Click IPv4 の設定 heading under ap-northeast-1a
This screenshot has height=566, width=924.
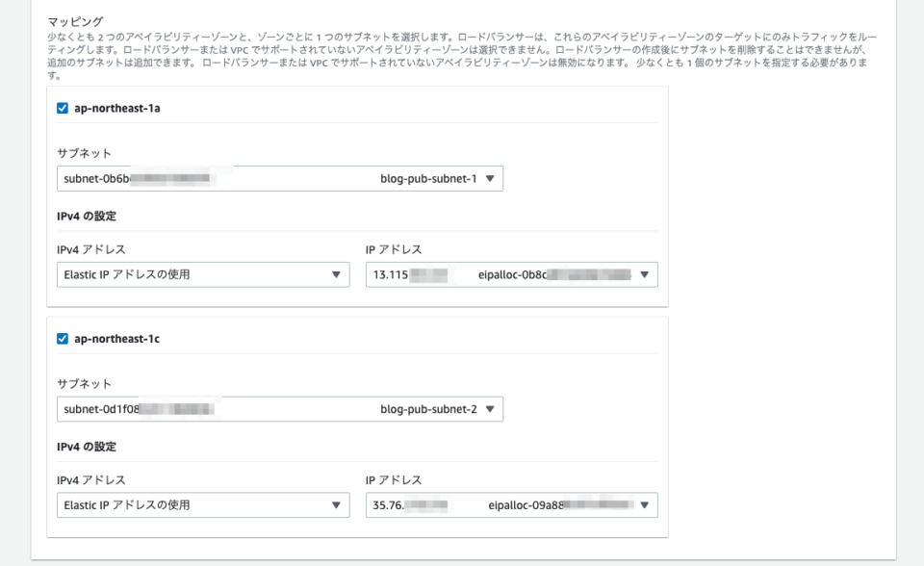tap(87, 217)
